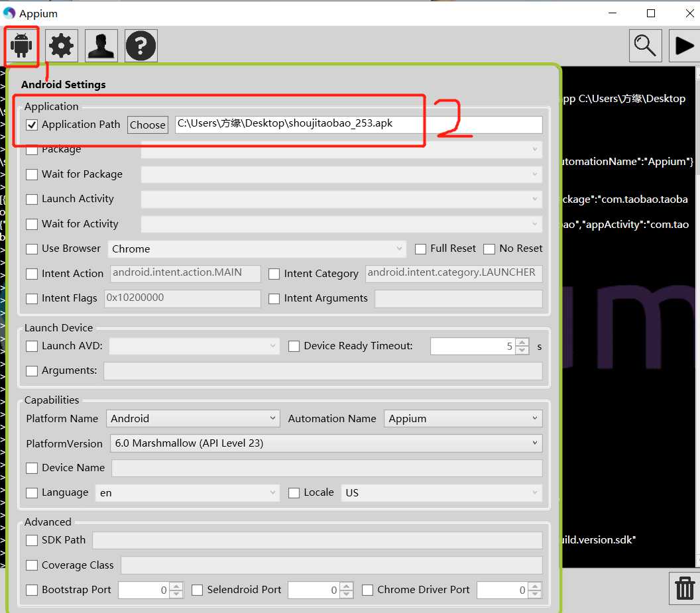Check the Full Reset option

tap(420, 249)
